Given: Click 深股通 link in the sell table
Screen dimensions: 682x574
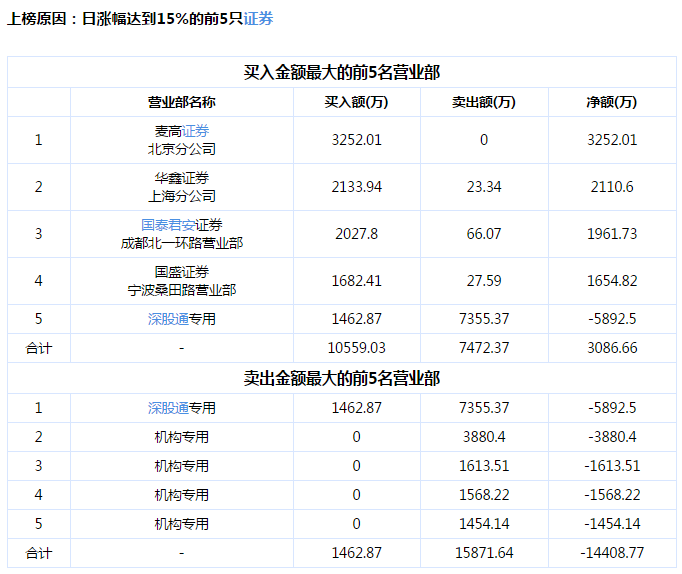Looking at the screenshot, I should tap(168, 408).
